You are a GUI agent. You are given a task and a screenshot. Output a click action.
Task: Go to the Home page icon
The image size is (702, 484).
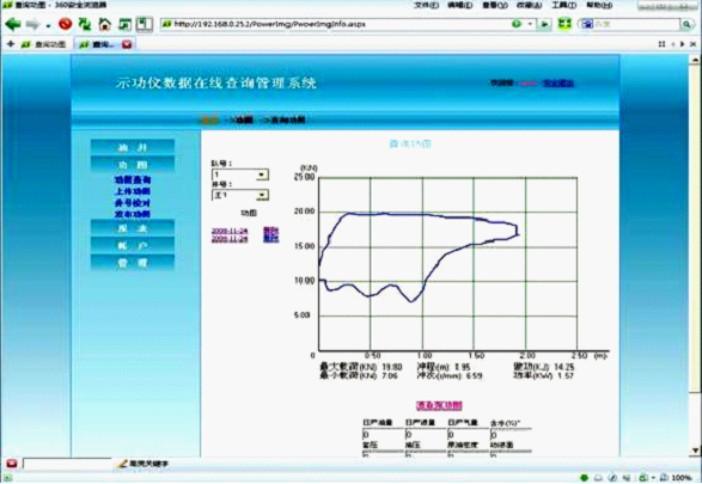coord(105,24)
